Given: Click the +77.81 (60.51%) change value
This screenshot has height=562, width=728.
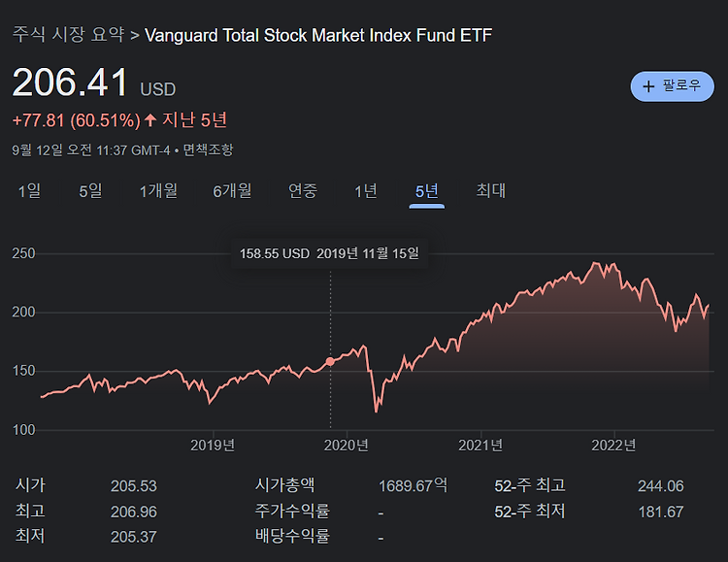Looking at the screenshot, I should pyautogui.click(x=76, y=120).
